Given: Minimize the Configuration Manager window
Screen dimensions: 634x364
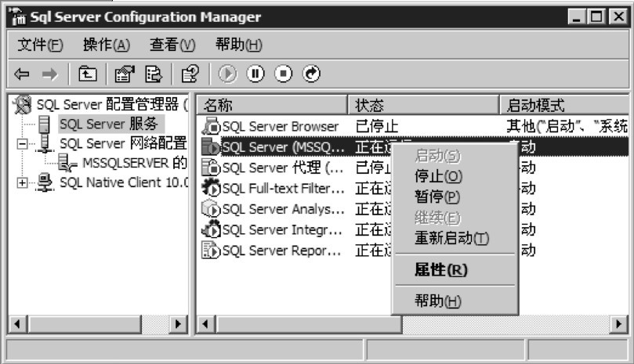Looking at the screenshot, I should pos(577,16).
